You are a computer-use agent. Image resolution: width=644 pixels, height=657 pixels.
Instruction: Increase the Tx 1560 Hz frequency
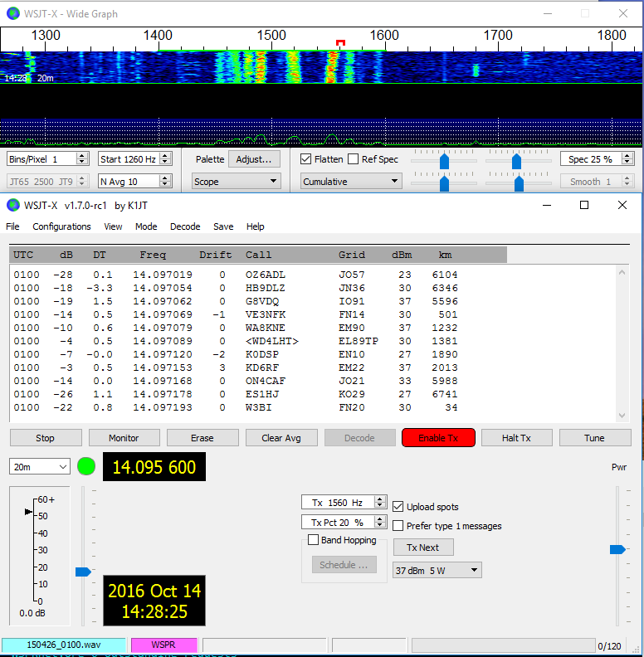tap(380, 499)
